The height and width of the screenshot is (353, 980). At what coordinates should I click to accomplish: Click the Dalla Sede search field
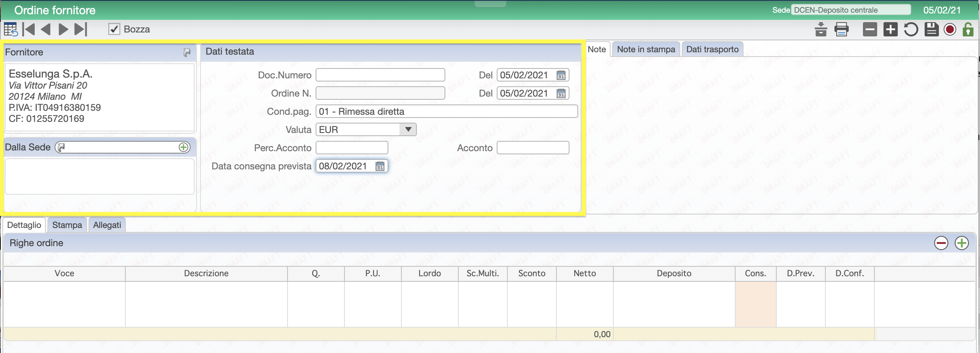coord(122,147)
